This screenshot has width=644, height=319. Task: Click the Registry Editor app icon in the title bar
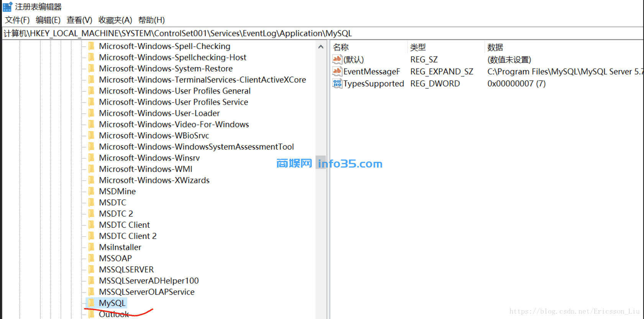(7, 7)
